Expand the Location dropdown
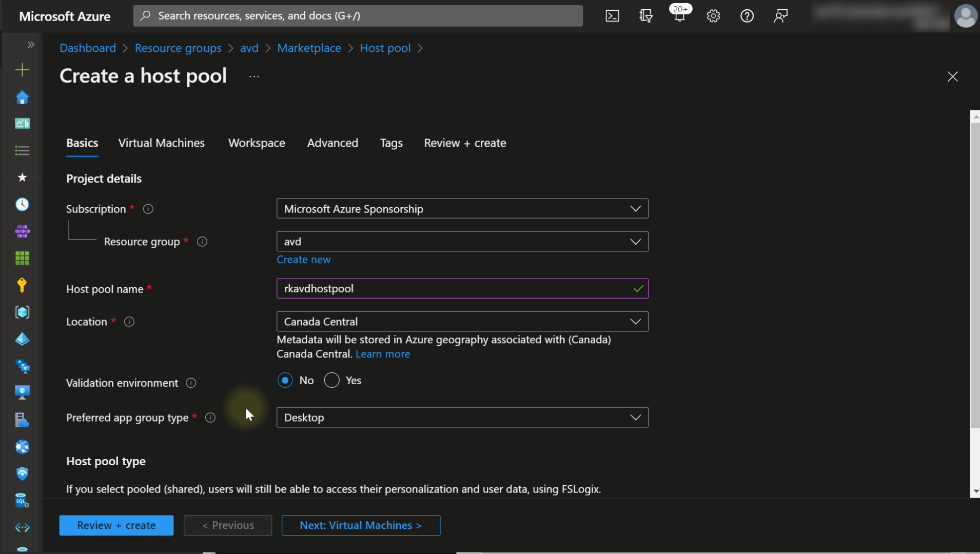Screen dimensions: 980x554 tap(462, 322)
